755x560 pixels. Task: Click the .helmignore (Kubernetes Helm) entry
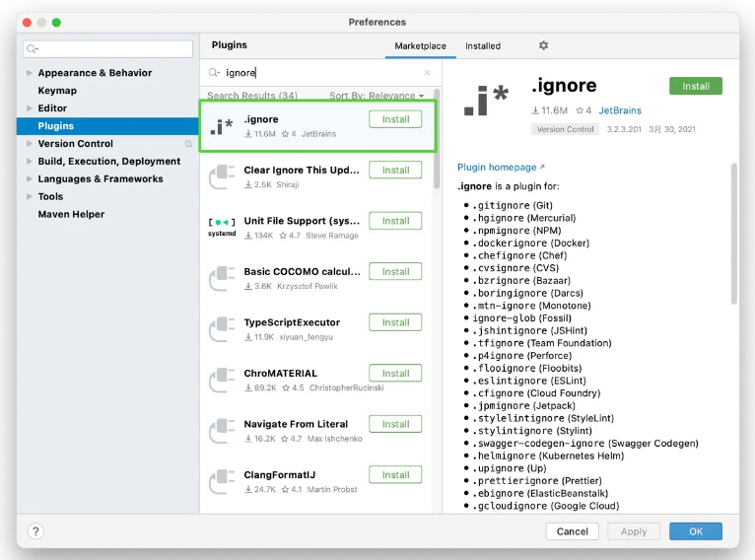pos(548,456)
